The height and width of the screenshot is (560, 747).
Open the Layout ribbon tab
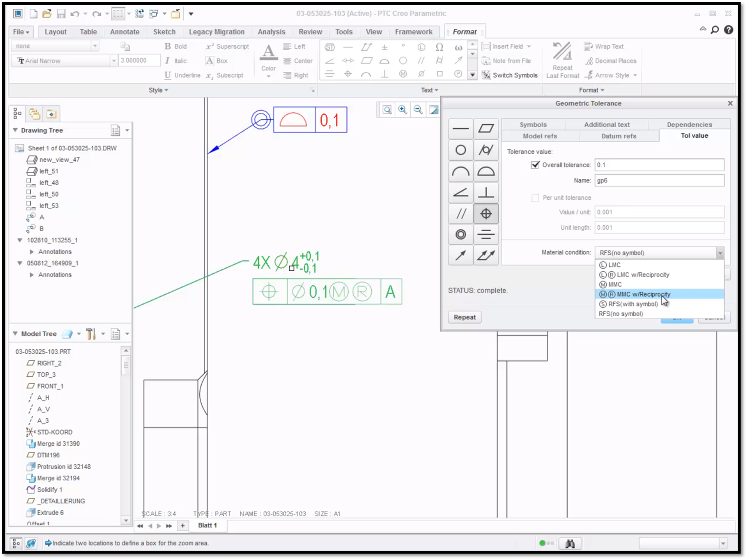[x=56, y=32]
